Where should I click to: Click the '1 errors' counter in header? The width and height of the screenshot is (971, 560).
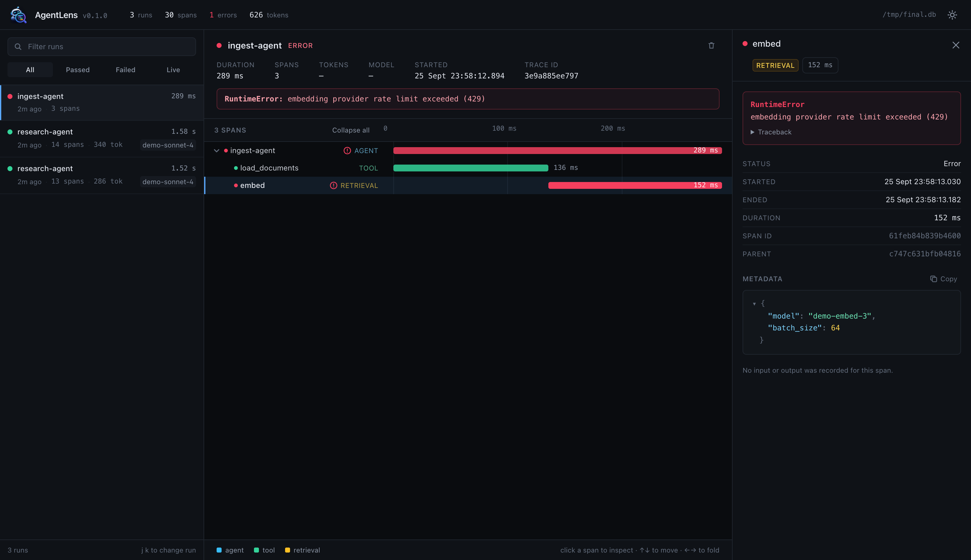coord(223,15)
